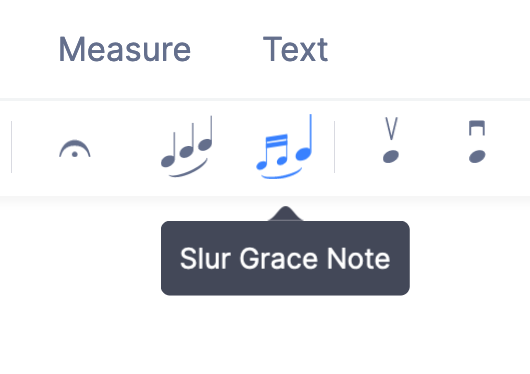Insert a pause arc with dot symbol
The height and width of the screenshot is (374, 530).
pos(75,148)
